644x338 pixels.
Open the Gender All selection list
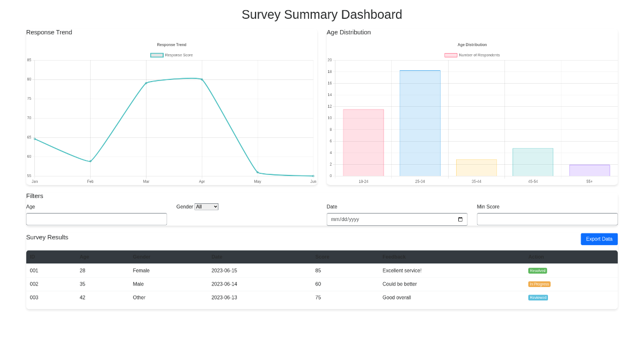(207, 207)
